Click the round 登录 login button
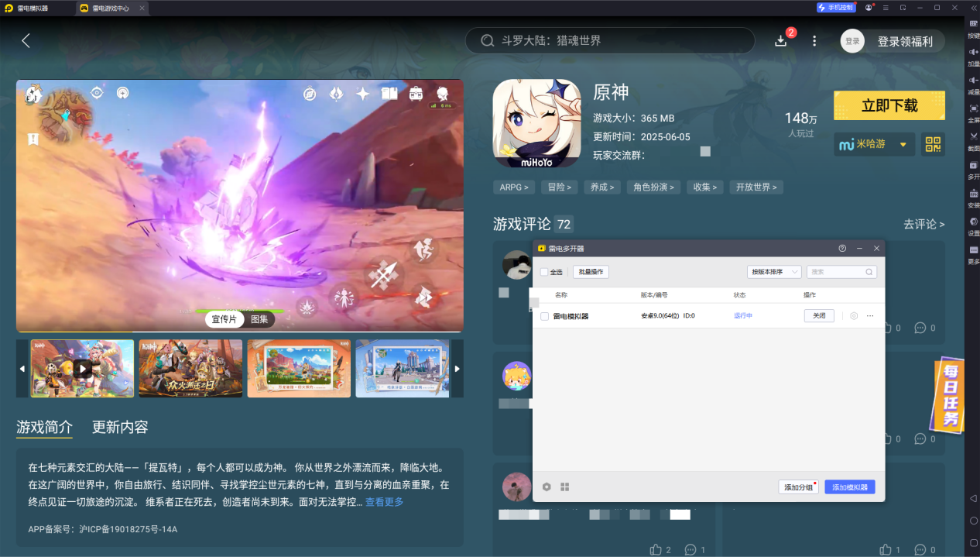This screenshot has height=557, width=980. (852, 41)
